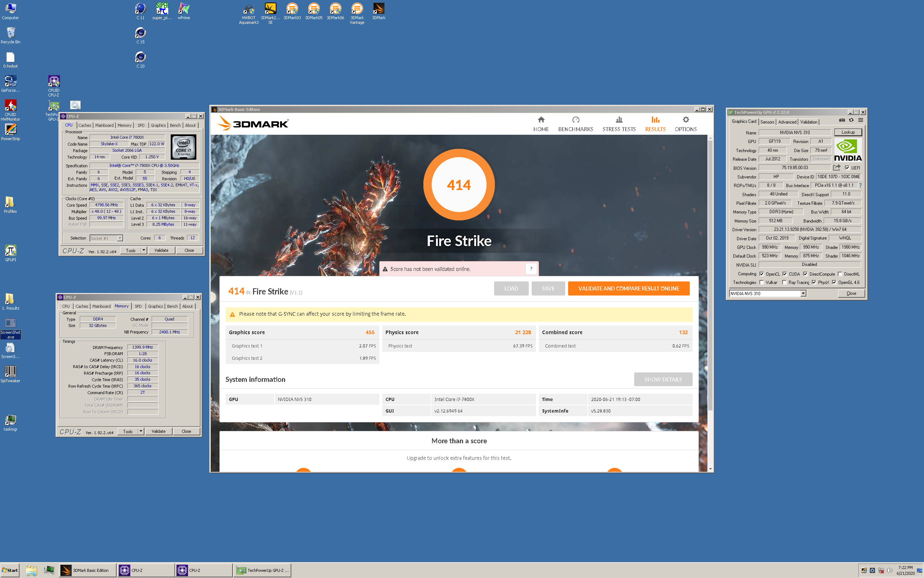This screenshot has height=578, width=924.
Task: Click the 3DMark scrollbar up arrow
Action: click(x=710, y=138)
